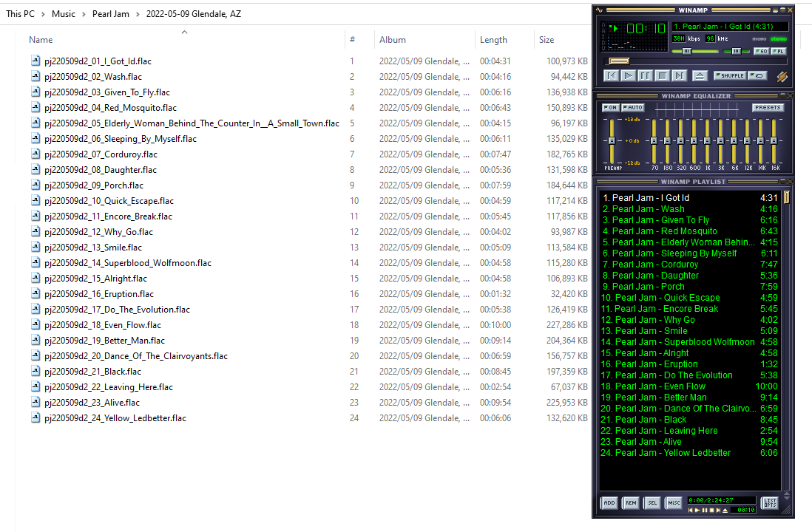Screen dimensions: 812x532
Task: Go to Pearl Jam folder in breadcrumb
Action: (x=111, y=14)
